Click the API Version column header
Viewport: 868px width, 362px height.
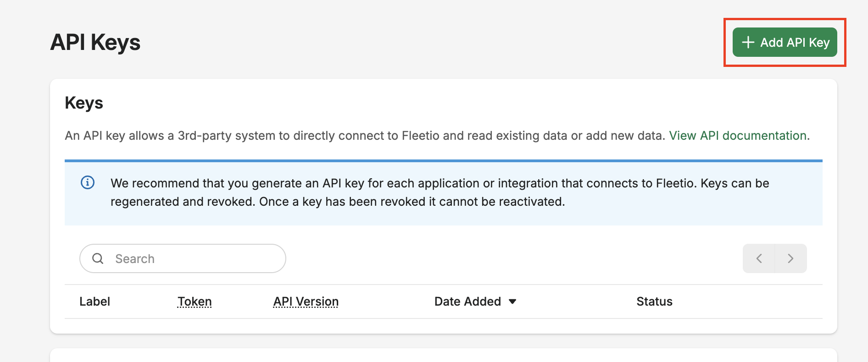pyautogui.click(x=306, y=302)
